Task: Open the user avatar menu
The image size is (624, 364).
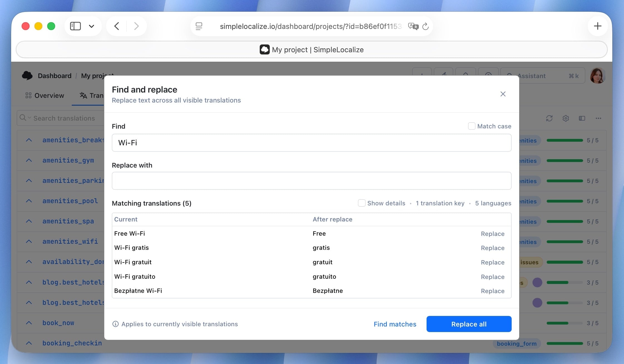Action: tap(597, 76)
